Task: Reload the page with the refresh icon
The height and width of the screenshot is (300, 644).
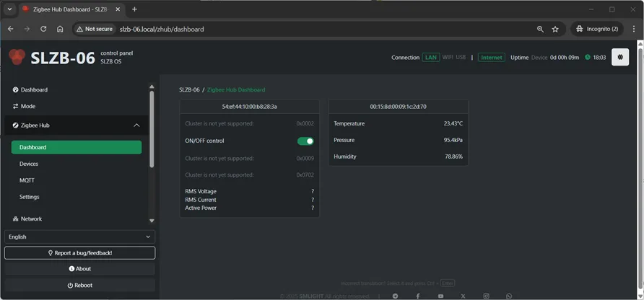Action: click(x=43, y=29)
